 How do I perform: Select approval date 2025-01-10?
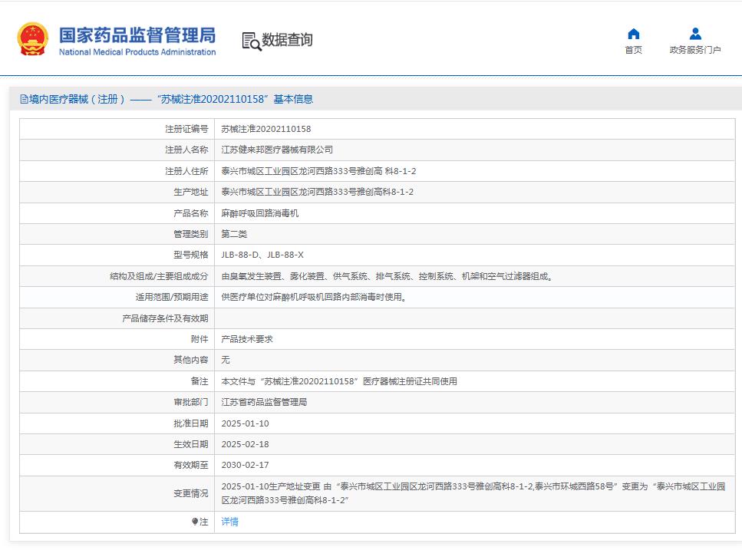(x=247, y=423)
